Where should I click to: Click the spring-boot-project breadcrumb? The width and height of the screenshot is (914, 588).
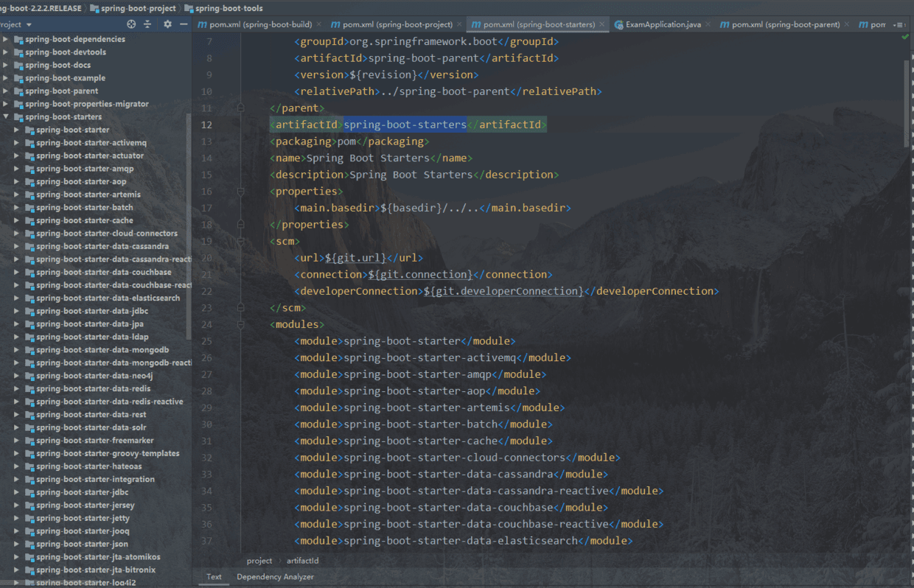134,8
